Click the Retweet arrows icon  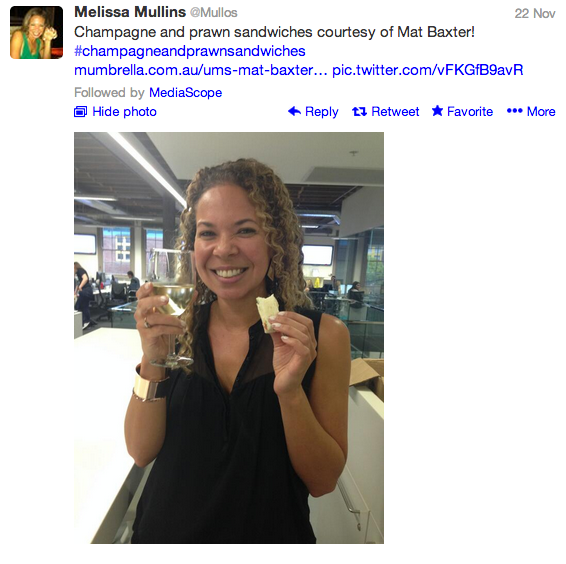pos(359,112)
